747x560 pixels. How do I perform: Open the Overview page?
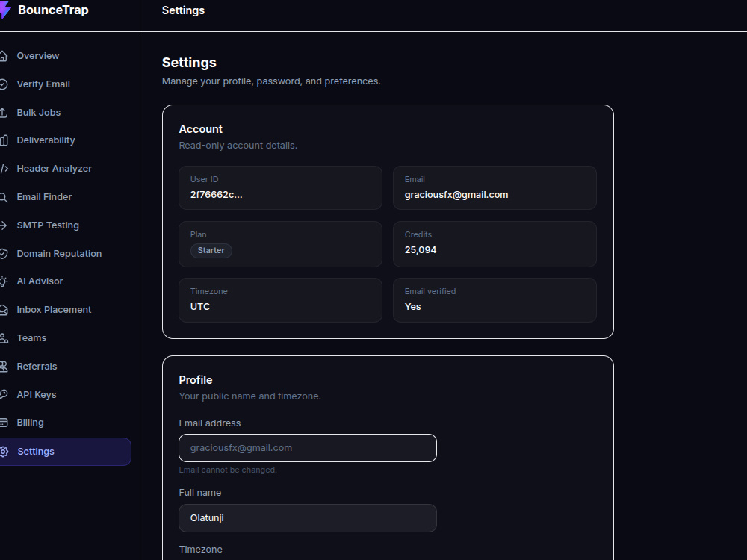37,56
